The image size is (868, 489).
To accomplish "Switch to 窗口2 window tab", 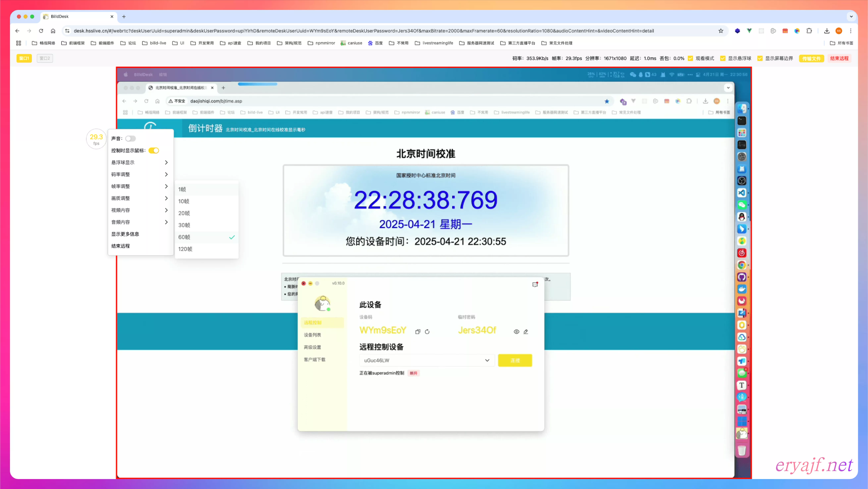I will tap(45, 58).
